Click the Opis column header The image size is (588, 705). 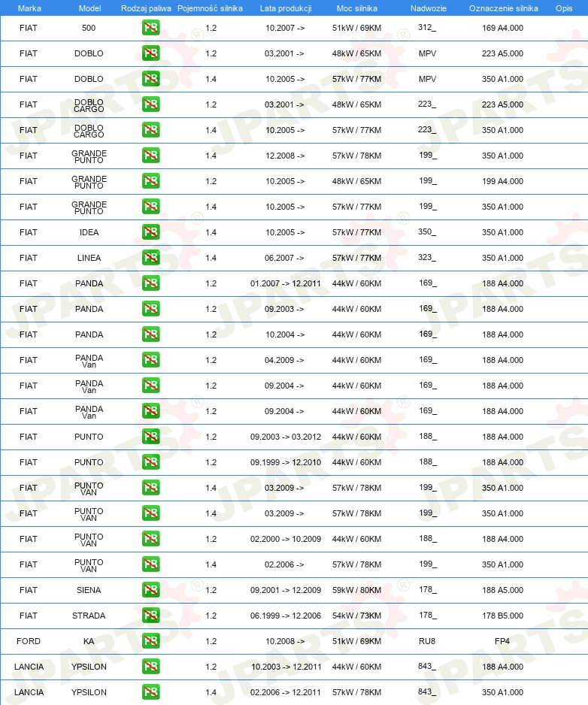click(x=564, y=8)
